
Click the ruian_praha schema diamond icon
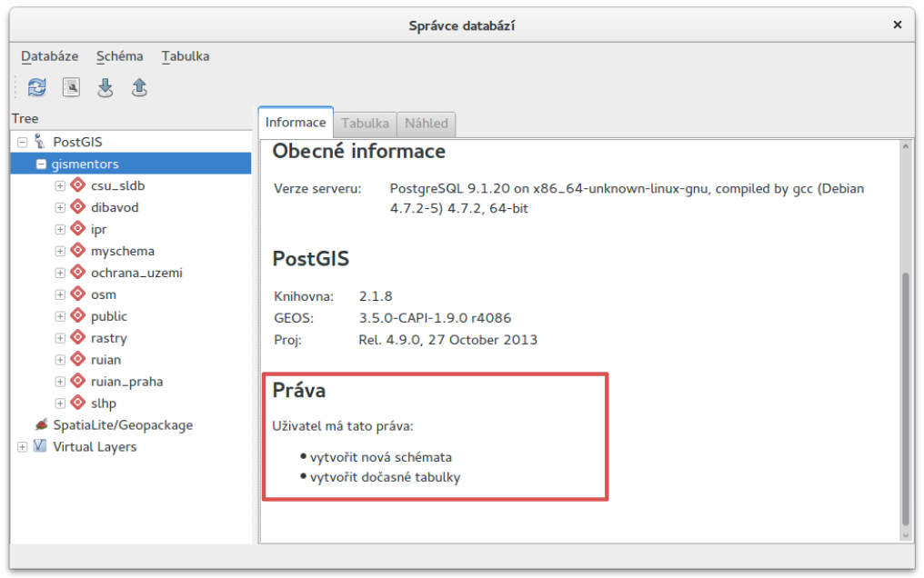pyautogui.click(x=78, y=382)
